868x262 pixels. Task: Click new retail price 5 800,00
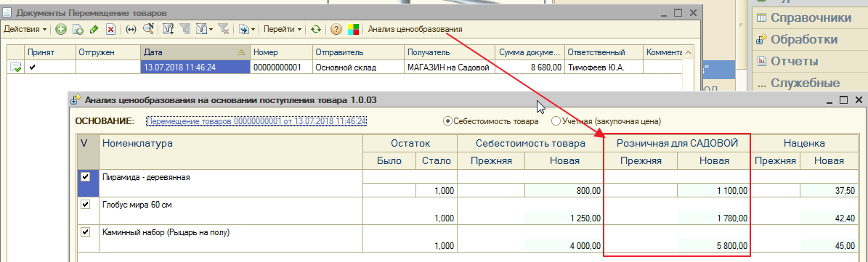(x=714, y=245)
